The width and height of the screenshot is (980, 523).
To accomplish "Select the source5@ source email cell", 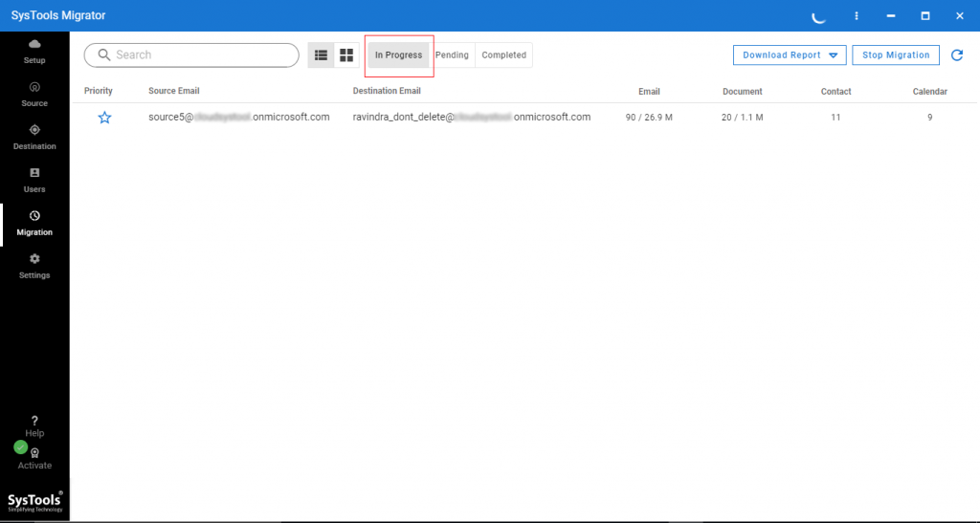I will point(238,118).
